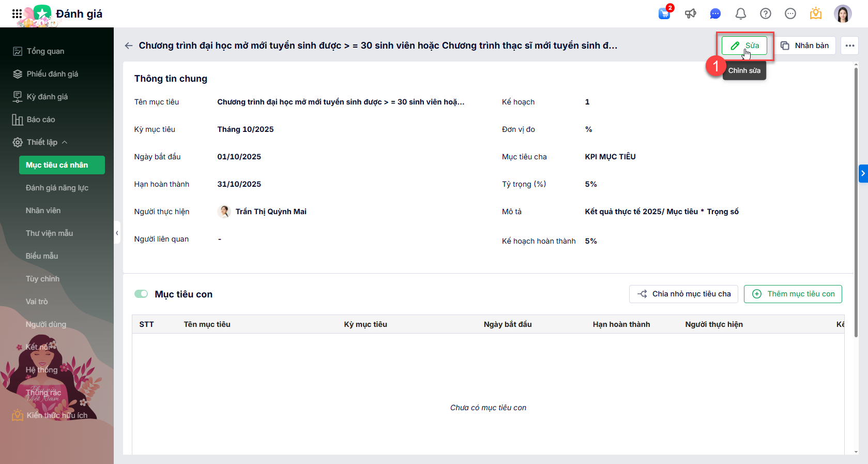Collapse the Thiết lập menu section
This screenshot has width=868, height=464.
(65, 142)
